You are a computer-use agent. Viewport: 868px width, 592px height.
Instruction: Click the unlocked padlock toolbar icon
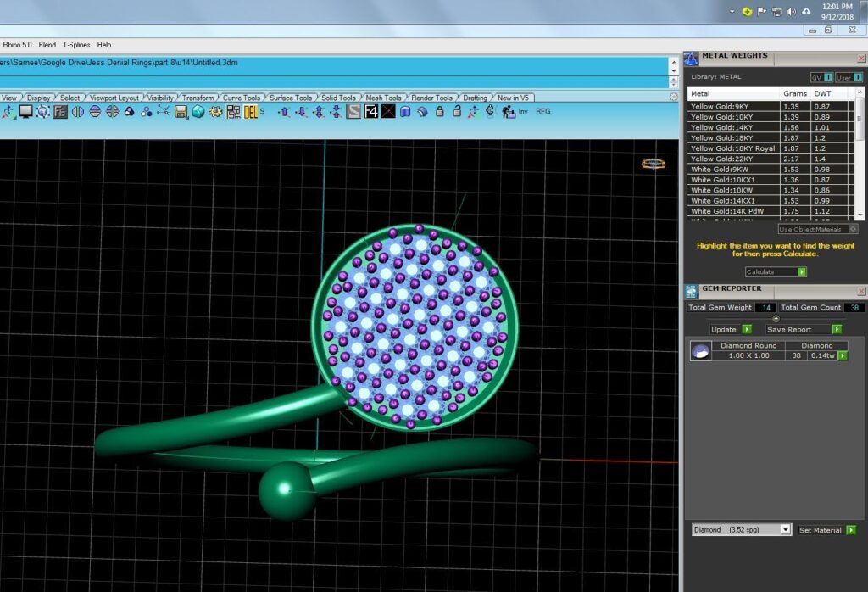point(457,111)
